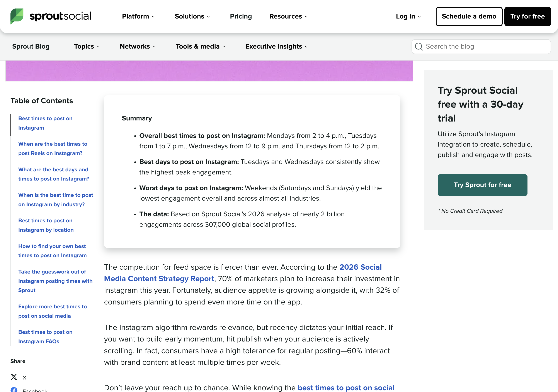Viewport: 558px width, 392px height.
Task: Open the Sprout Blog home link
Action: pyautogui.click(x=31, y=46)
